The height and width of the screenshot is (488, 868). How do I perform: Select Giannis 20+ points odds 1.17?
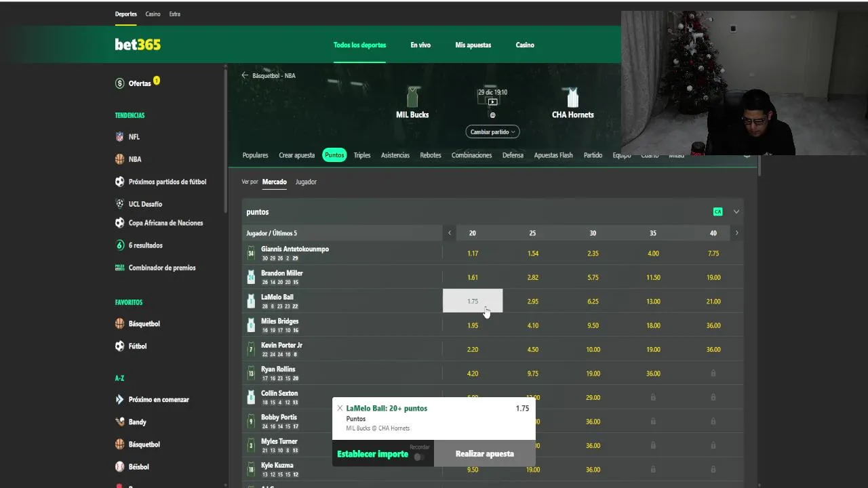pos(473,253)
